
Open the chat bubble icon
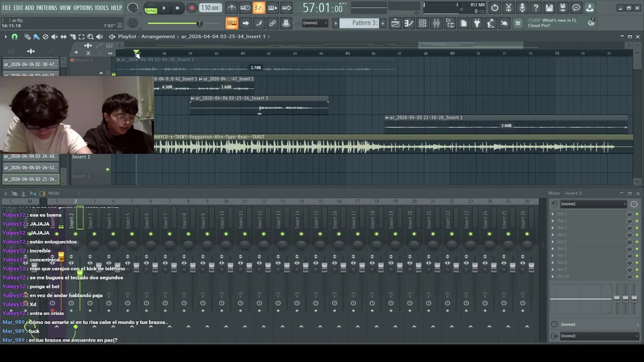577,8
